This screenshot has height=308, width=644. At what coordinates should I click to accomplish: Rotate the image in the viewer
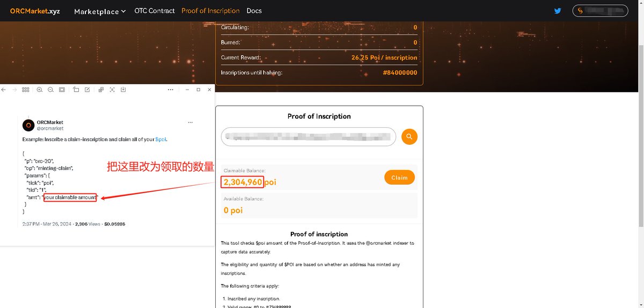pos(76,90)
